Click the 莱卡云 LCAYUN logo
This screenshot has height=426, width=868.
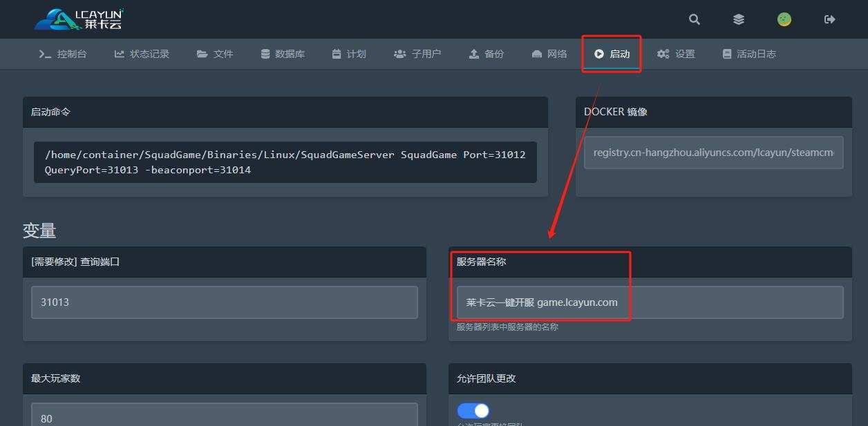pyautogui.click(x=79, y=19)
